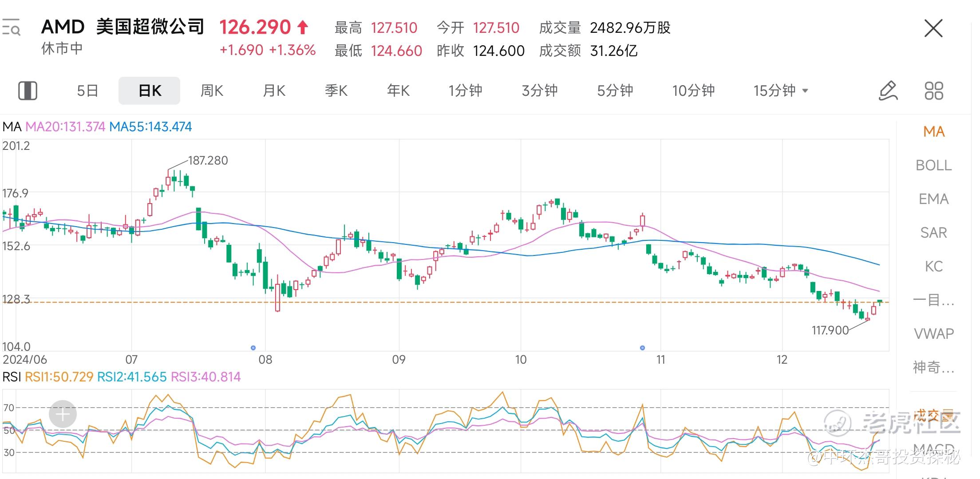The height and width of the screenshot is (479, 980).
Task: Click the 休市中 market status label
Action: pos(62,48)
